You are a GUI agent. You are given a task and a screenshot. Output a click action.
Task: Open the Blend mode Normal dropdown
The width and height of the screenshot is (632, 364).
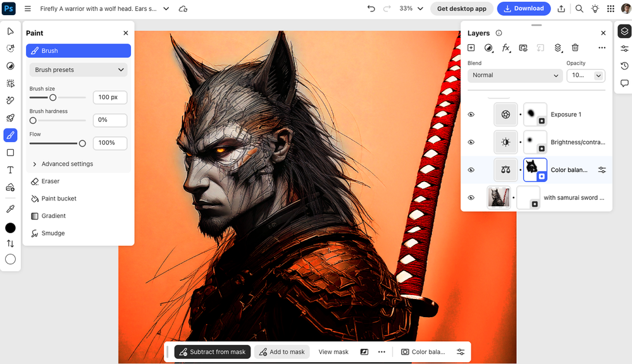(515, 75)
